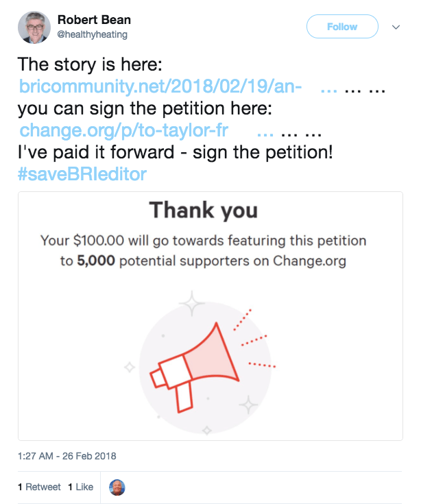The height and width of the screenshot is (504, 421).
Task: Click the "Thank you" heading in image
Action: 203,210
